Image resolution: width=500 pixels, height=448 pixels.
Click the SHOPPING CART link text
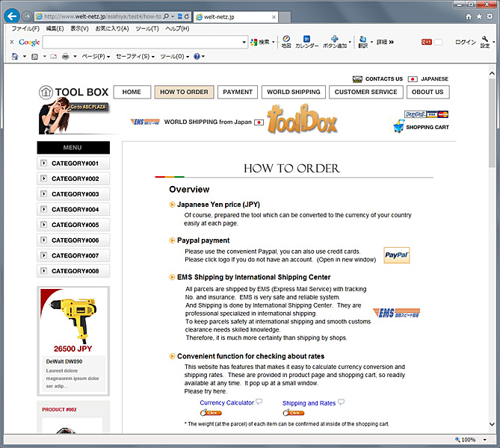pyautogui.click(x=428, y=128)
